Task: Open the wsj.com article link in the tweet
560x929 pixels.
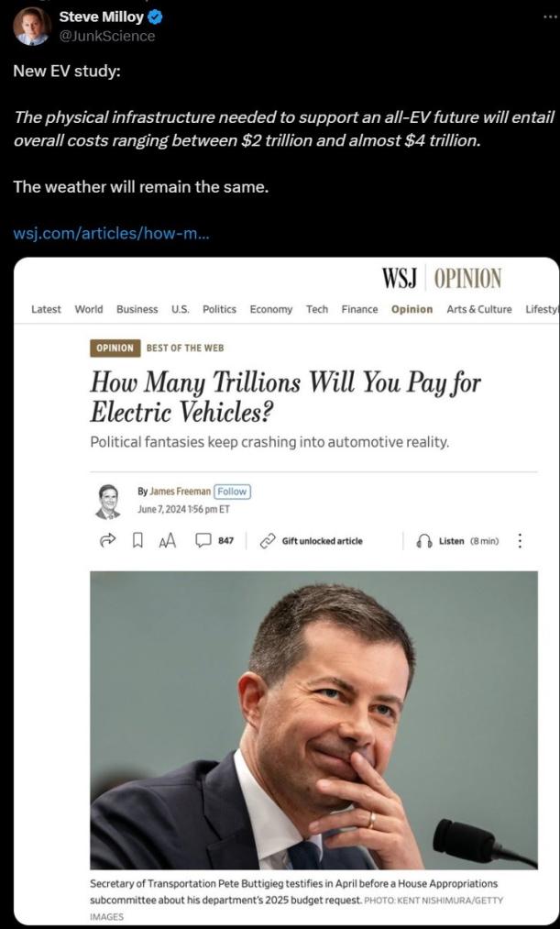Action: (111, 233)
